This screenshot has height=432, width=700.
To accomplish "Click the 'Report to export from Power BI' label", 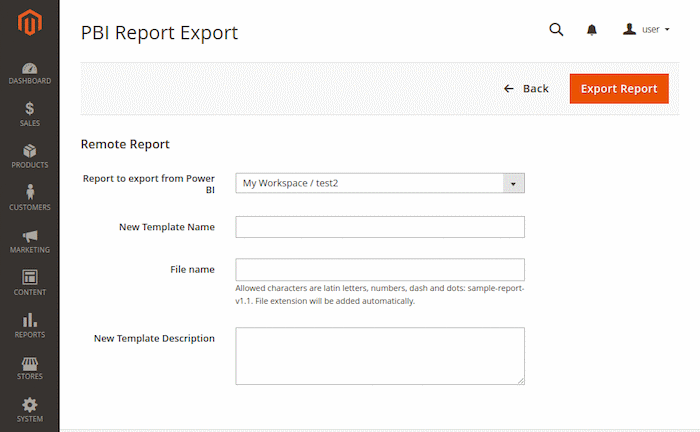I will pyautogui.click(x=149, y=184).
